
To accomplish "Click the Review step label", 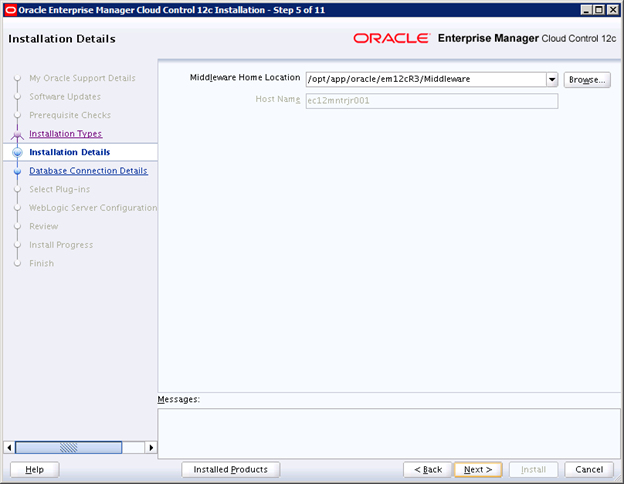I will tap(43, 226).
